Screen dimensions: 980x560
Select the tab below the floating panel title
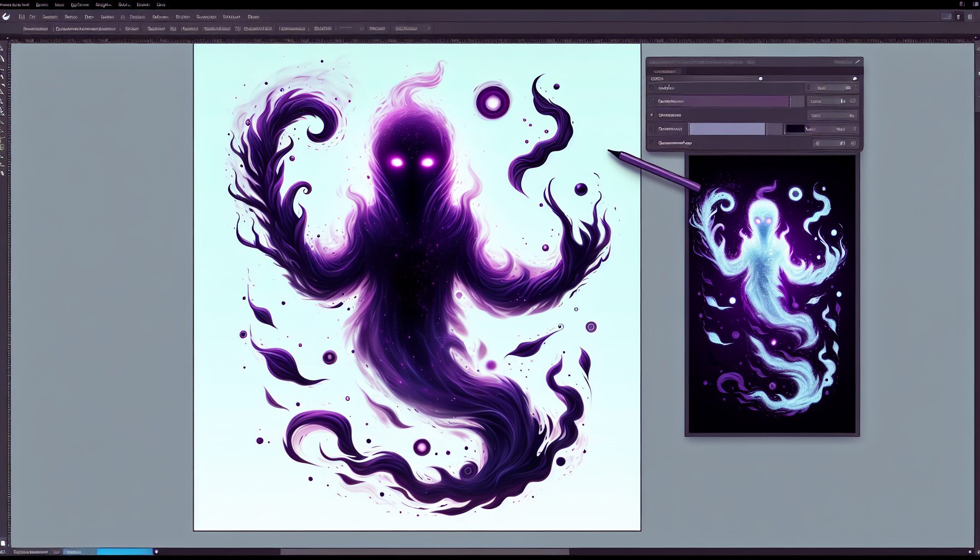664,71
